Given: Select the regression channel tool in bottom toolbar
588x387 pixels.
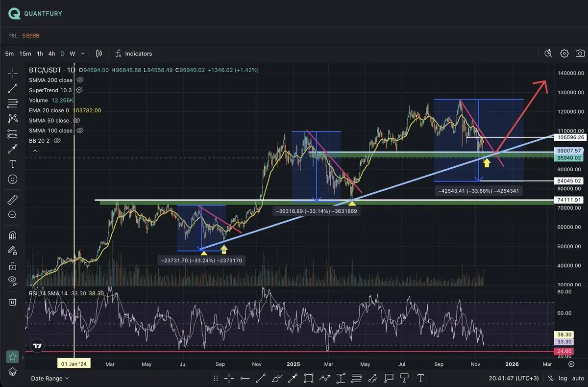Looking at the screenshot, I should coord(372,378).
